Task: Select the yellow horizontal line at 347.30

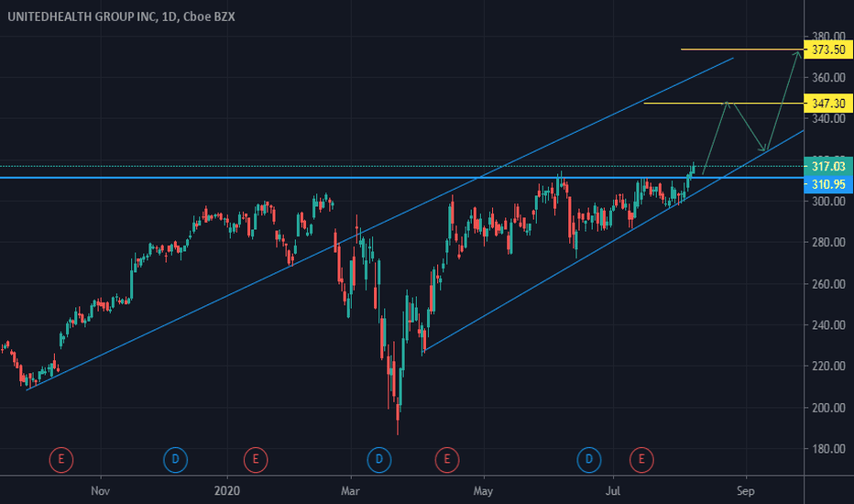Action: click(723, 103)
